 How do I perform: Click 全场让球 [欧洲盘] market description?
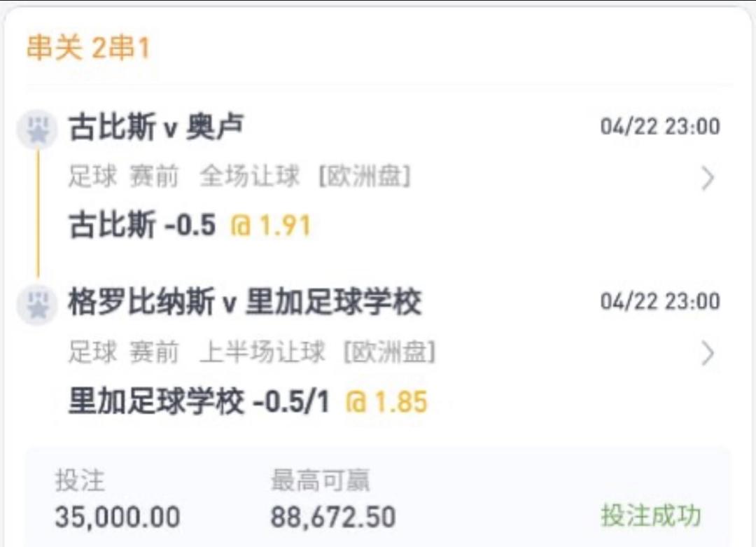tap(305, 177)
